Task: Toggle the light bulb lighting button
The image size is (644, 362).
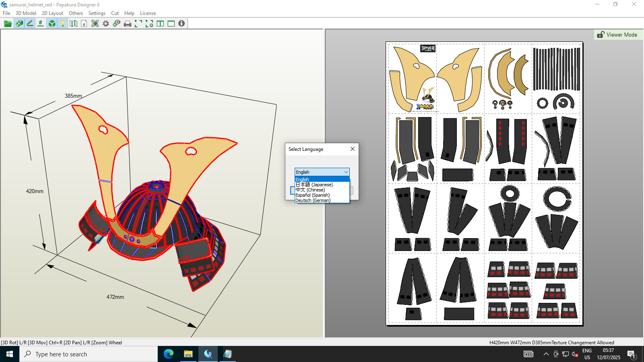Action: [x=62, y=24]
